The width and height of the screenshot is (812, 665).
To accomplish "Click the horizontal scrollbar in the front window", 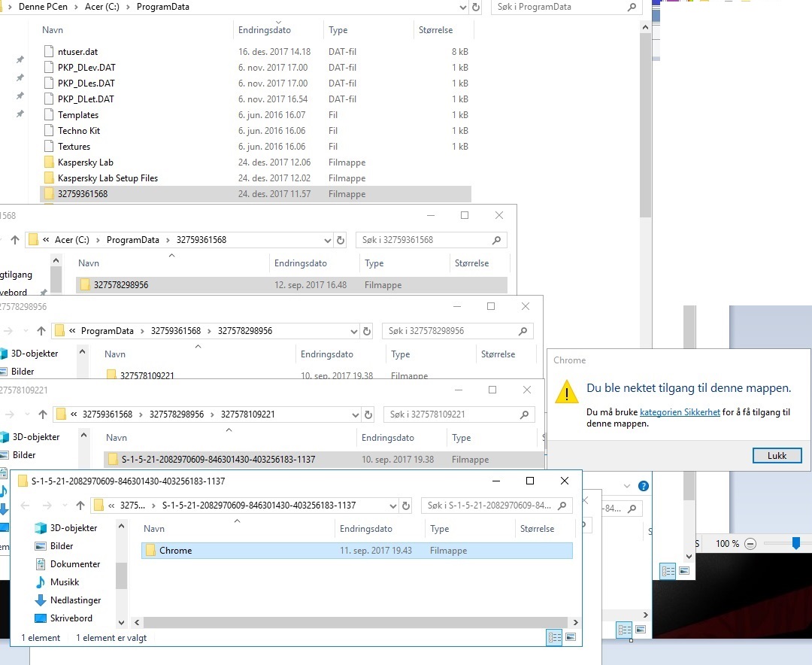I will tap(355, 622).
